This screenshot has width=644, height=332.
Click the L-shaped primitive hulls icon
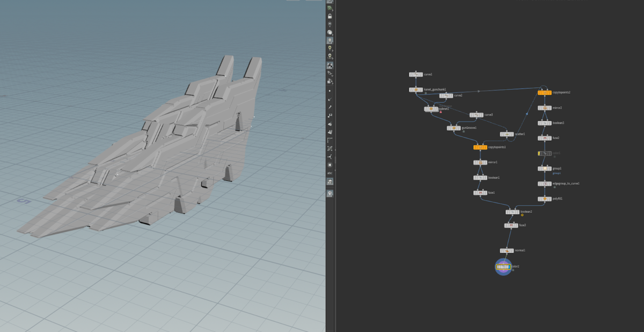pyautogui.click(x=330, y=140)
